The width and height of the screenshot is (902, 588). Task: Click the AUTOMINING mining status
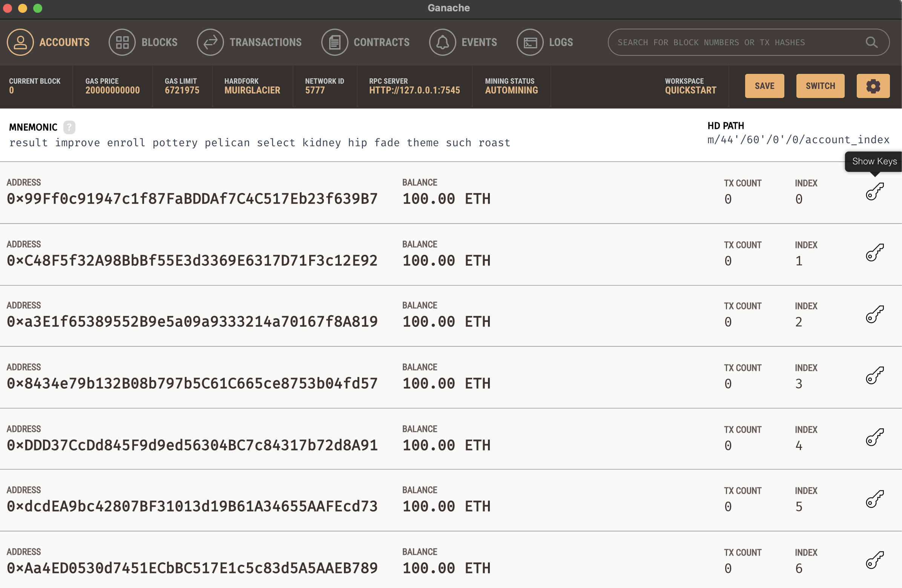pos(511,90)
